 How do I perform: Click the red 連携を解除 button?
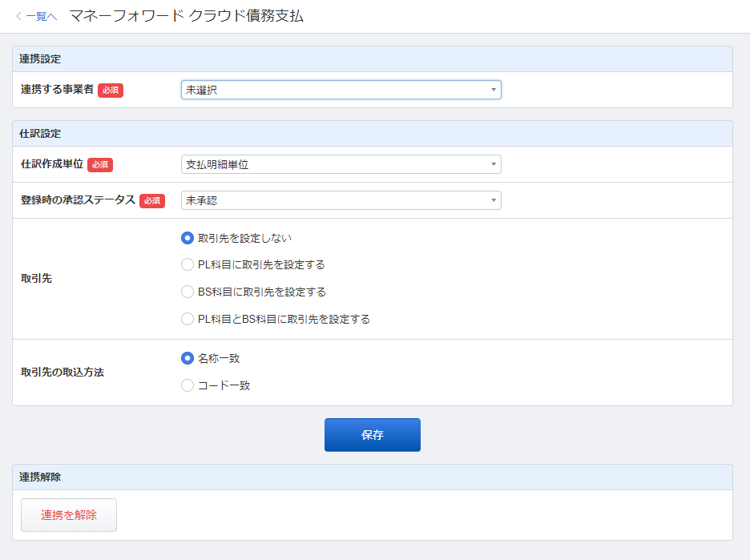click(x=69, y=515)
